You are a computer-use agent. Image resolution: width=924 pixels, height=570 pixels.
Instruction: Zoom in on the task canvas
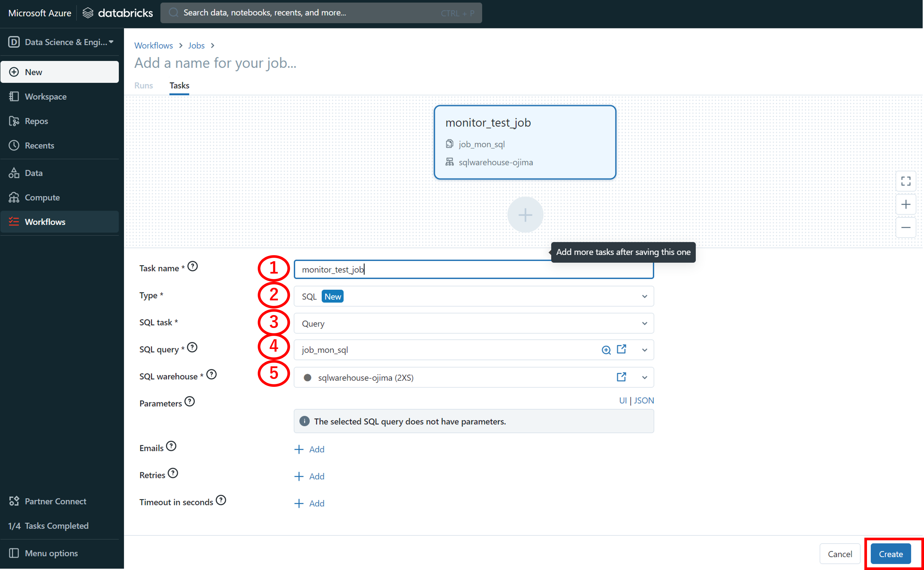point(906,205)
